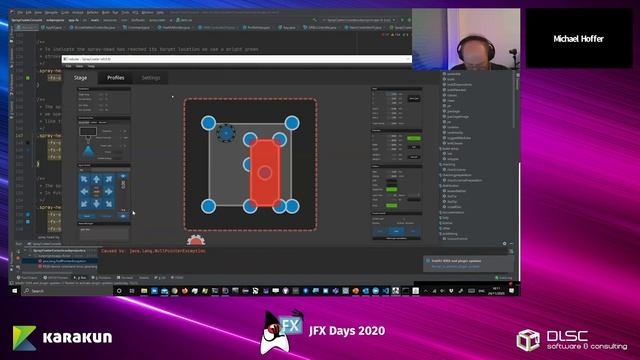Click the red gear icon below the stage

click(x=196, y=240)
